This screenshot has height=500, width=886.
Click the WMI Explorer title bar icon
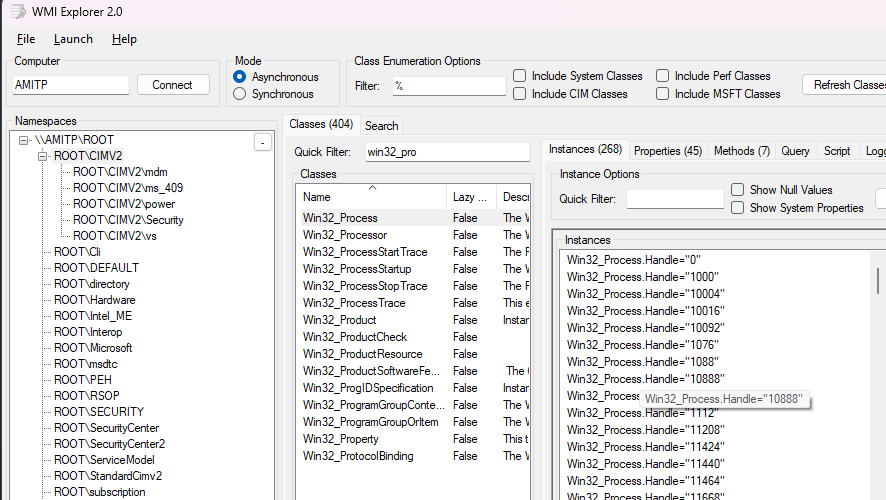point(18,12)
